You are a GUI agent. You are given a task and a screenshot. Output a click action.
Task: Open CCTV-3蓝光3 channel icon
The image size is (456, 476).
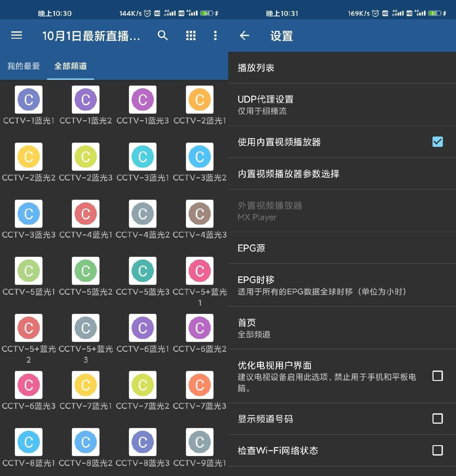29,214
